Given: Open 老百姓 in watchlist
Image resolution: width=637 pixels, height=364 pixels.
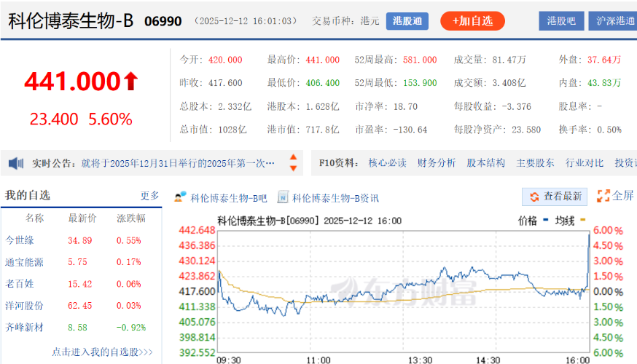Looking at the screenshot, I should point(20,284).
